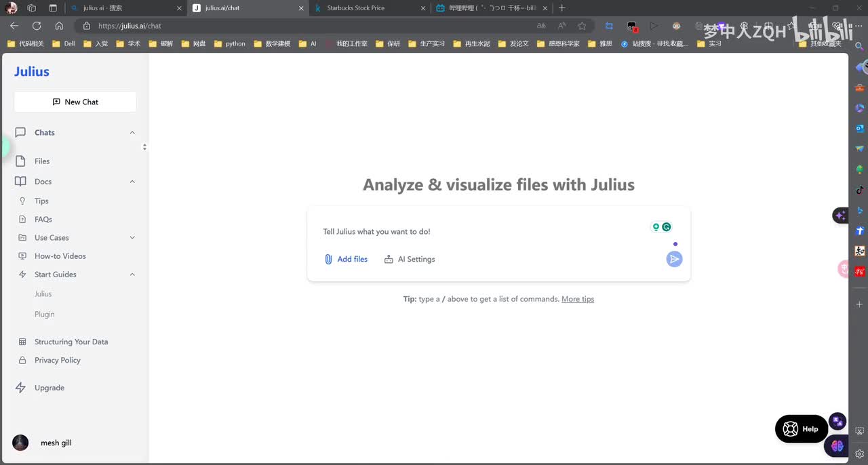Image resolution: width=868 pixels, height=465 pixels.
Task: Open How-to Videos page
Action: click(60, 256)
